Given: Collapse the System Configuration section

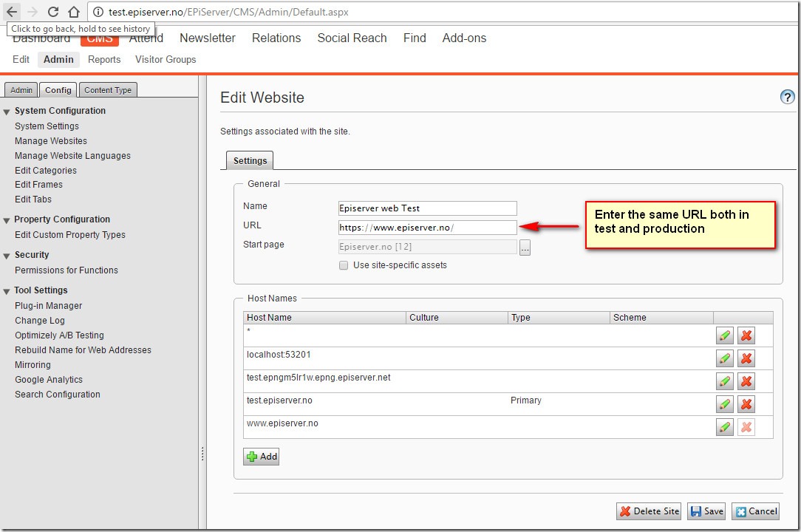Looking at the screenshot, I should (7, 112).
